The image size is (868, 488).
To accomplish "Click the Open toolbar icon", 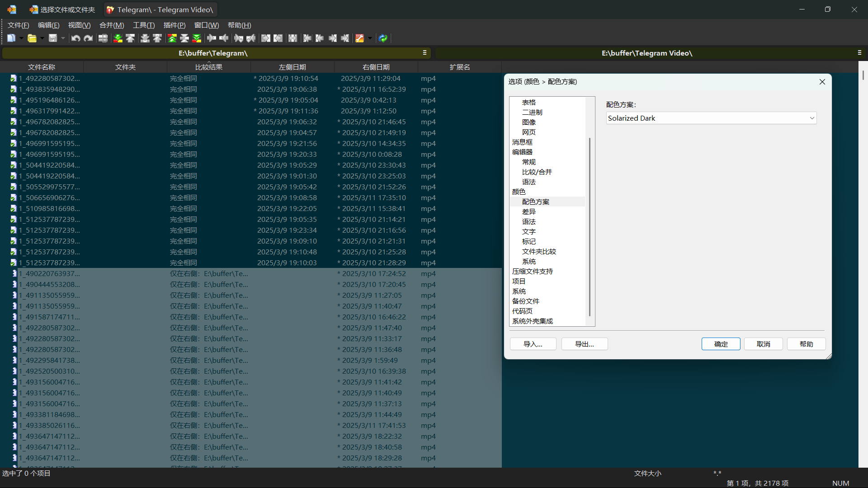I will [33, 38].
